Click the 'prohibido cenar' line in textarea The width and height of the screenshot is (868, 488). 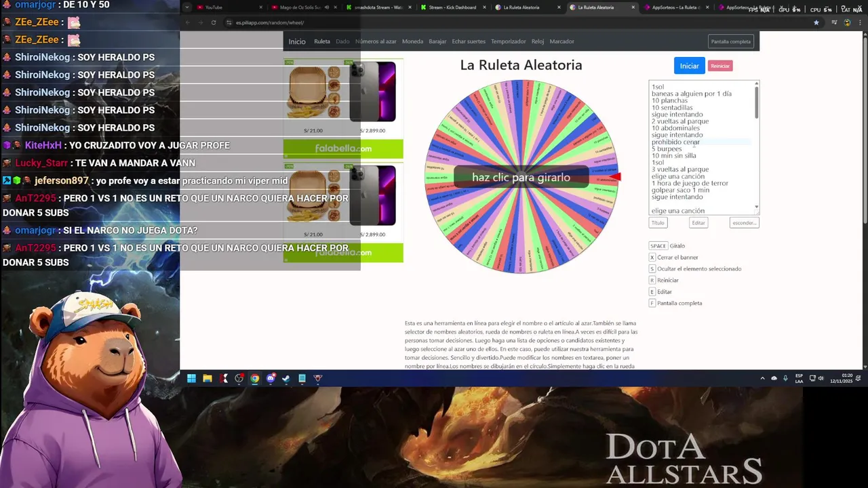[675, 142]
